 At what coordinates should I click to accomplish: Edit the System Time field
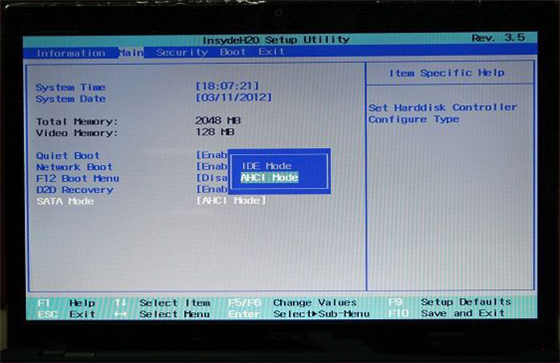[x=227, y=86]
